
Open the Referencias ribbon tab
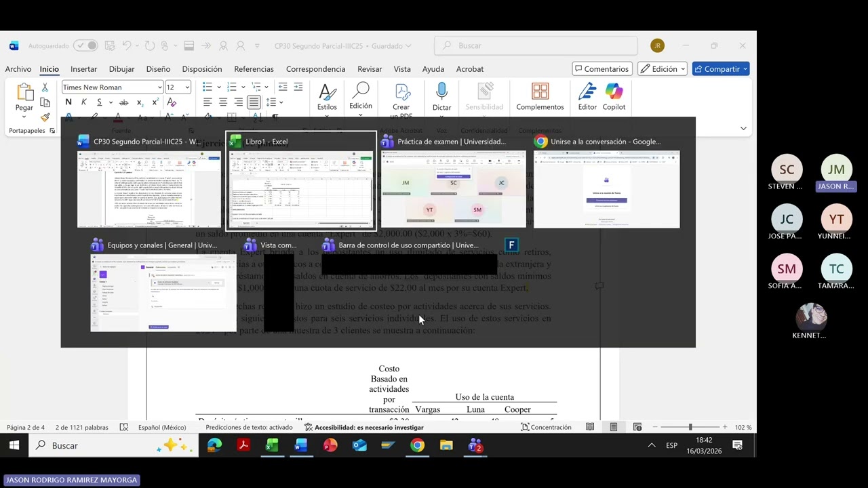point(254,68)
